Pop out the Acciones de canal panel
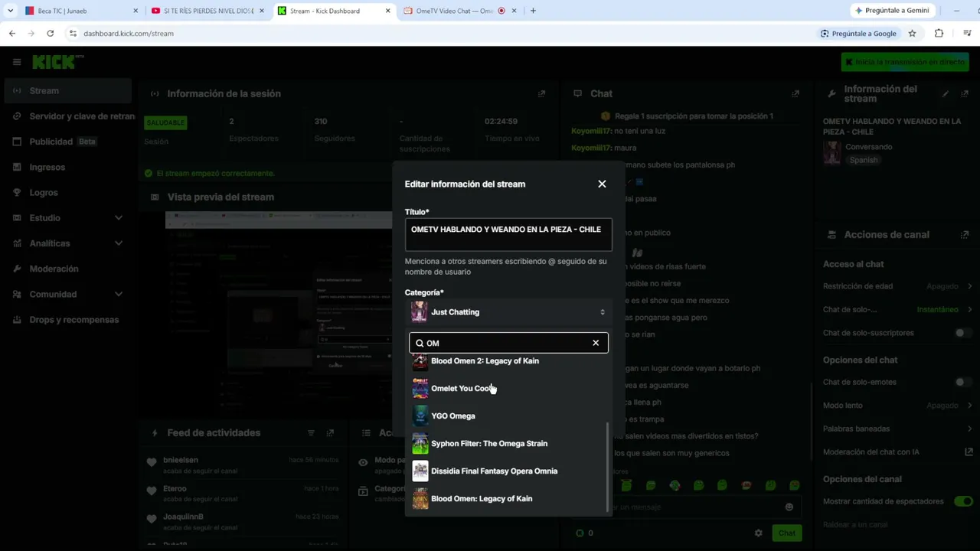Screen dimensions: 980x551 click(x=965, y=235)
